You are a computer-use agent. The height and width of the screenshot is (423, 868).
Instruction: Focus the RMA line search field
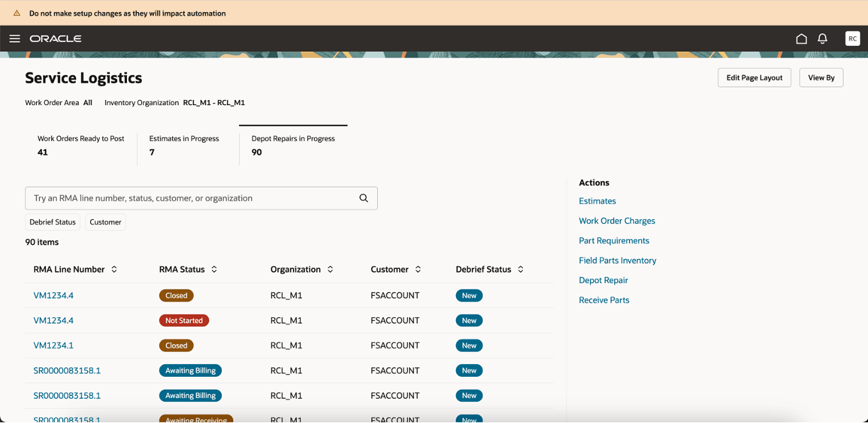(x=191, y=199)
